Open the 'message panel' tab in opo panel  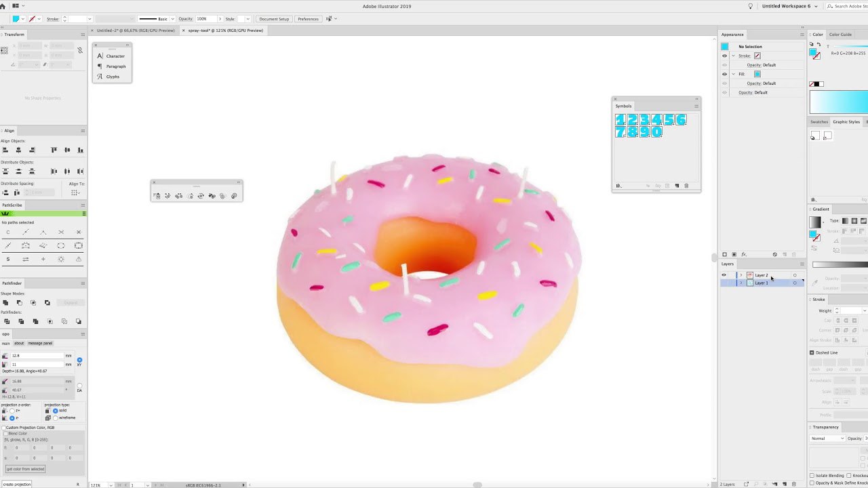pos(40,343)
